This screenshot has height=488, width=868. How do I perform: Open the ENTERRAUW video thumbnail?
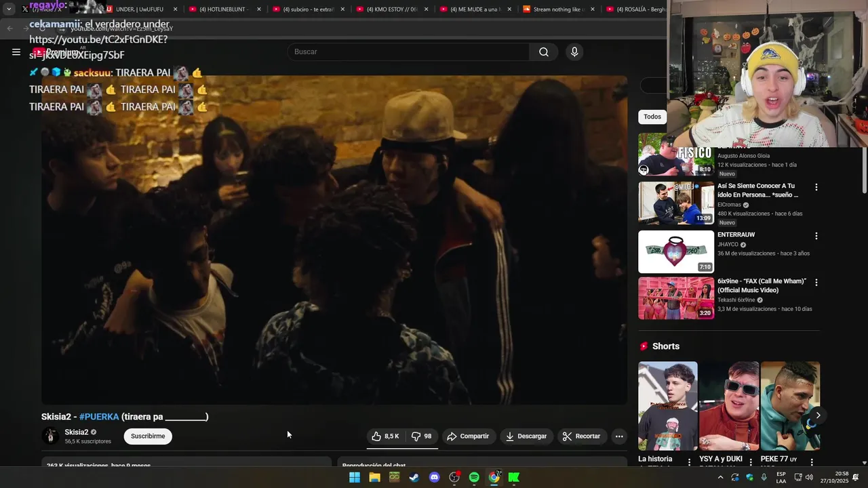[676, 252]
